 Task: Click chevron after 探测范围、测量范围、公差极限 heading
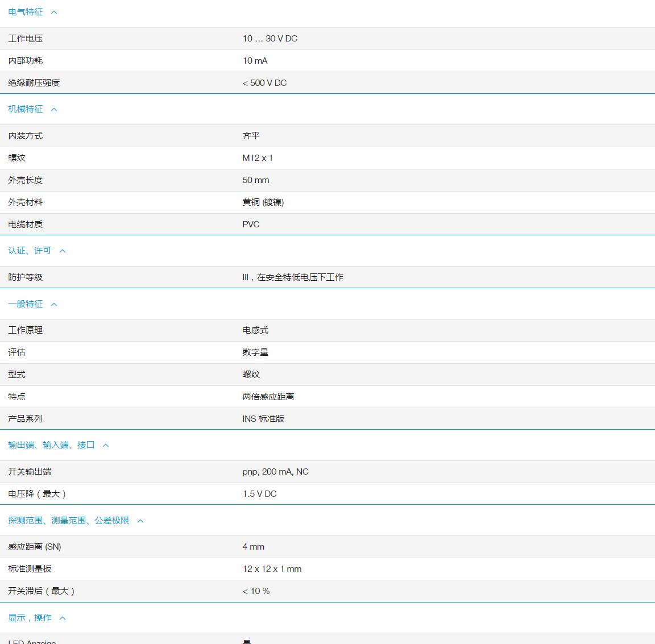click(140, 521)
